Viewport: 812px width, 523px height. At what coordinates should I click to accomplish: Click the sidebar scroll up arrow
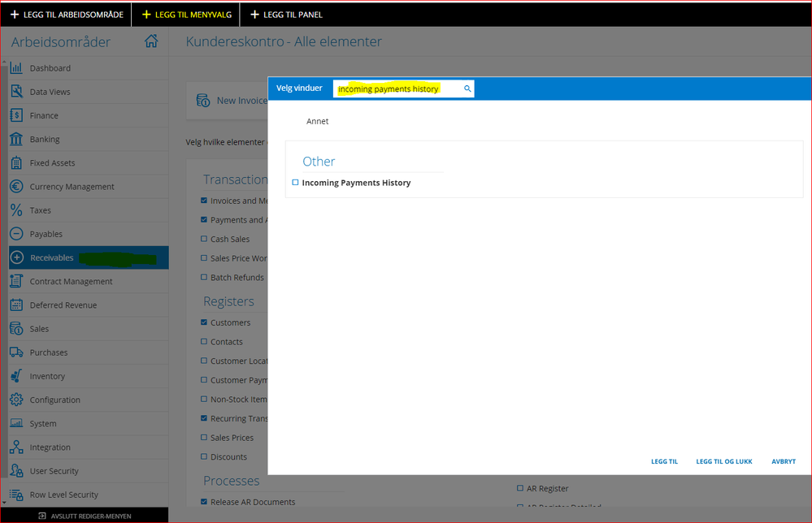tap(4, 63)
